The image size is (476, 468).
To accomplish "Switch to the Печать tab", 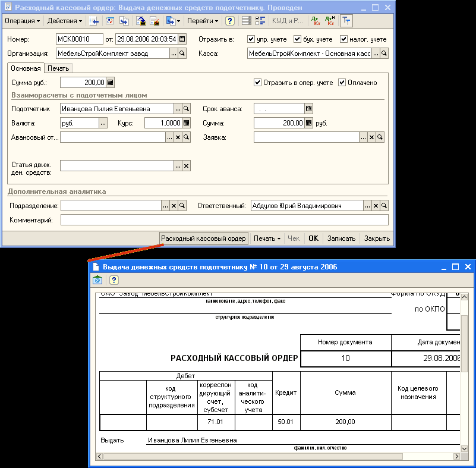I will [58, 68].
